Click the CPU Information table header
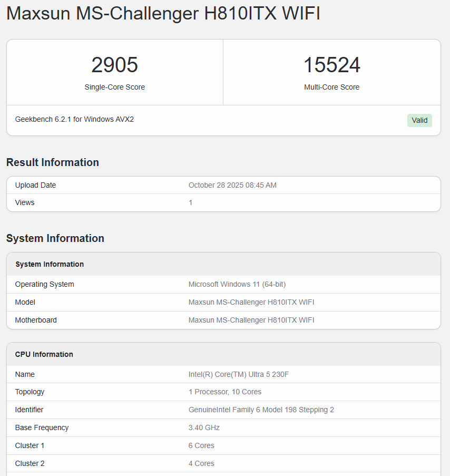The image size is (450, 476). (x=44, y=354)
